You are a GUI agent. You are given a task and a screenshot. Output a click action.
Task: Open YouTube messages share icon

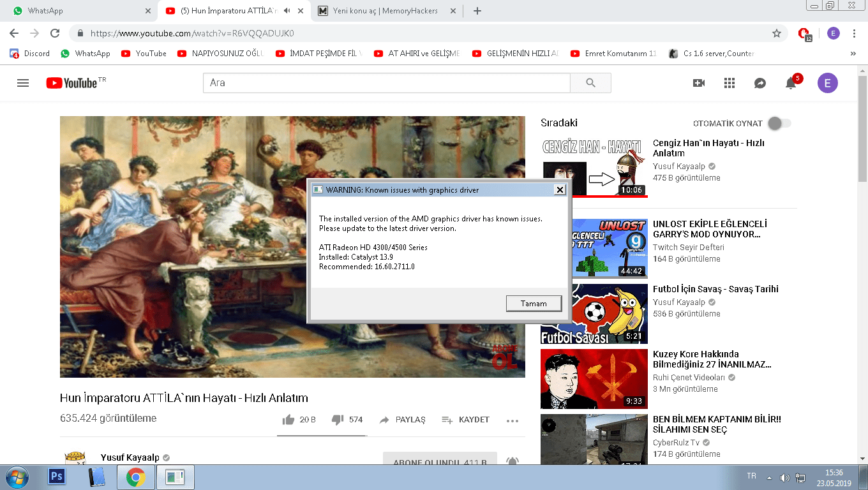[760, 83]
